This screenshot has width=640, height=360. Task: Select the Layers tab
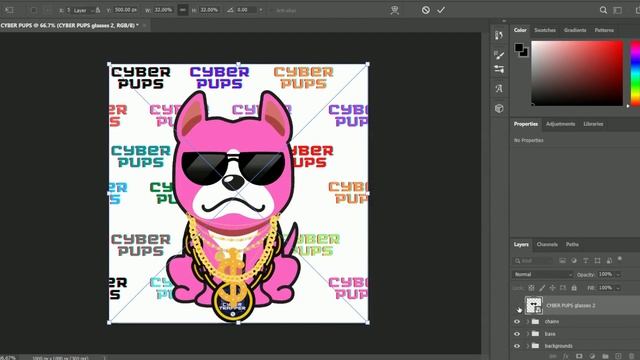pos(521,244)
